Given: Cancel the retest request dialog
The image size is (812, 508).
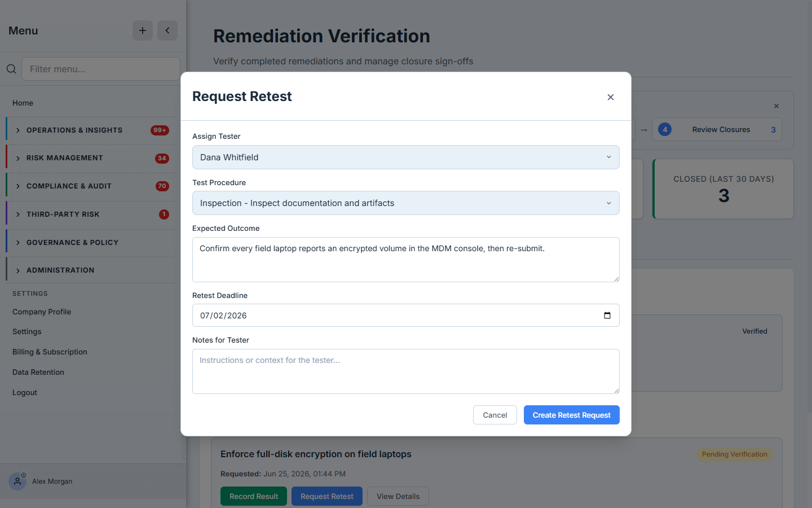Looking at the screenshot, I should coord(495,415).
